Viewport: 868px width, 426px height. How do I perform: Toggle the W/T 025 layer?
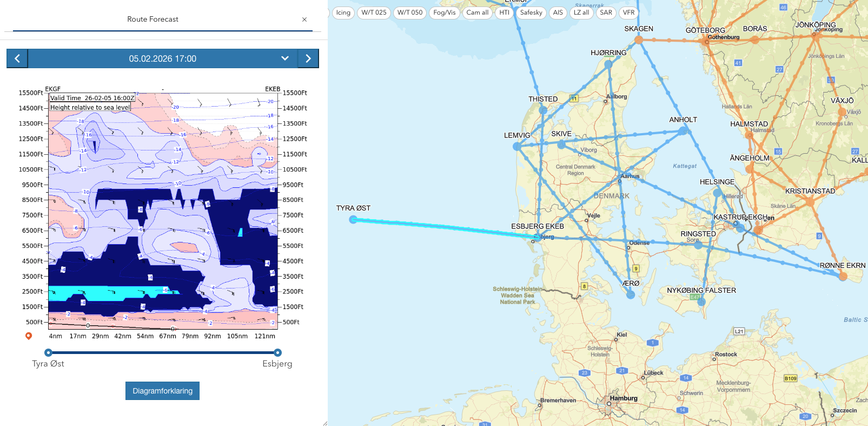[374, 12]
